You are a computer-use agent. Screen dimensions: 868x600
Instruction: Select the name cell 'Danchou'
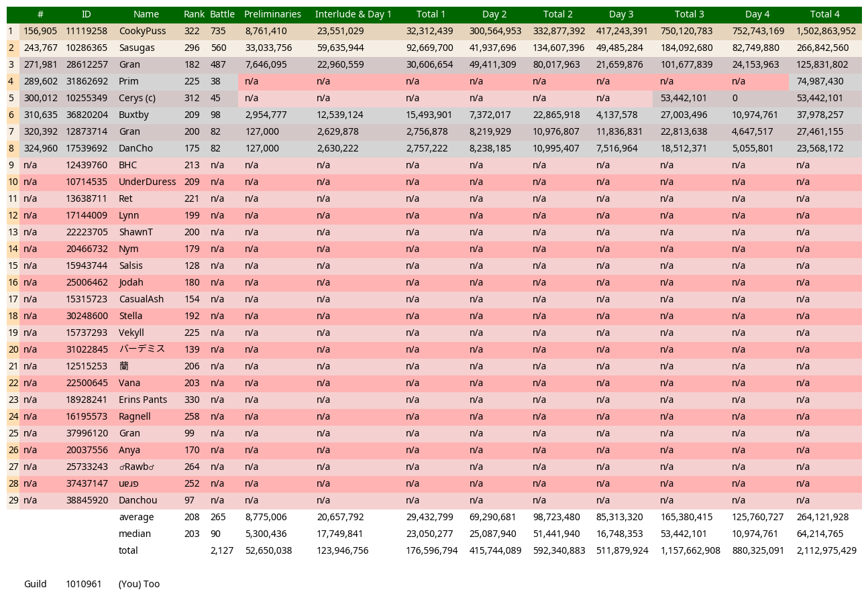point(138,500)
